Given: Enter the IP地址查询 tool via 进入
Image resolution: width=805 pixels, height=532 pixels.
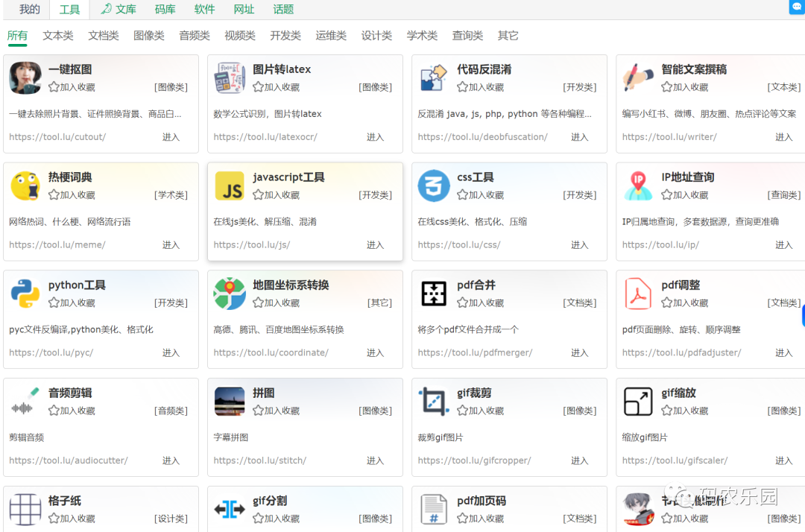Looking at the screenshot, I should [x=784, y=244].
